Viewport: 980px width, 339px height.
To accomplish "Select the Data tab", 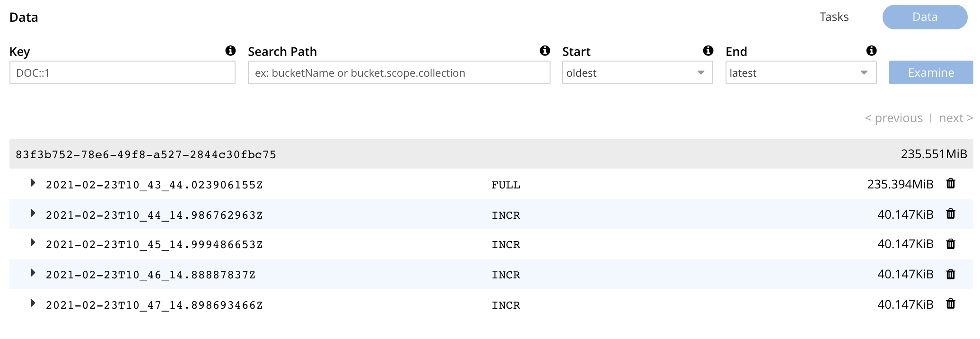I will pyautogui.click(x=925, y=17).
